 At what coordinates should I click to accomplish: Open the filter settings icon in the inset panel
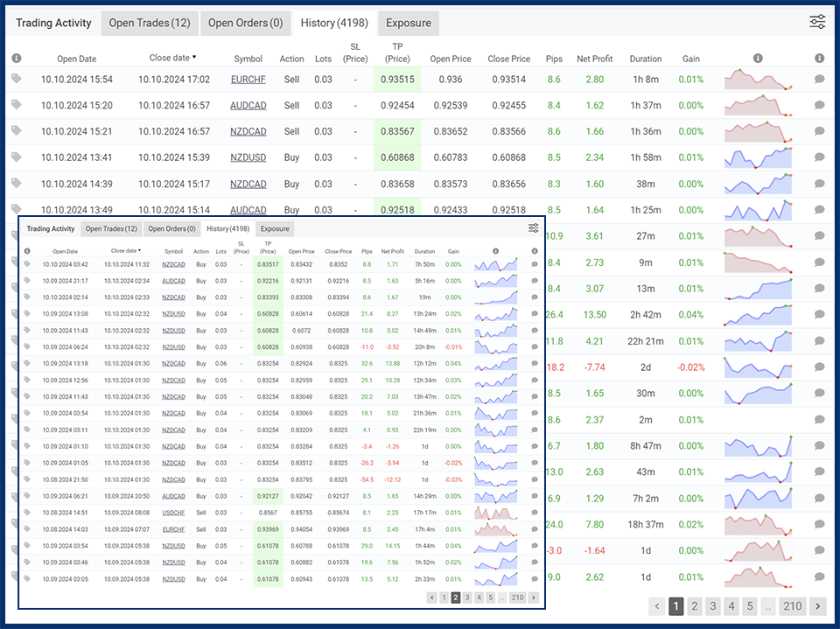[533, 228]
